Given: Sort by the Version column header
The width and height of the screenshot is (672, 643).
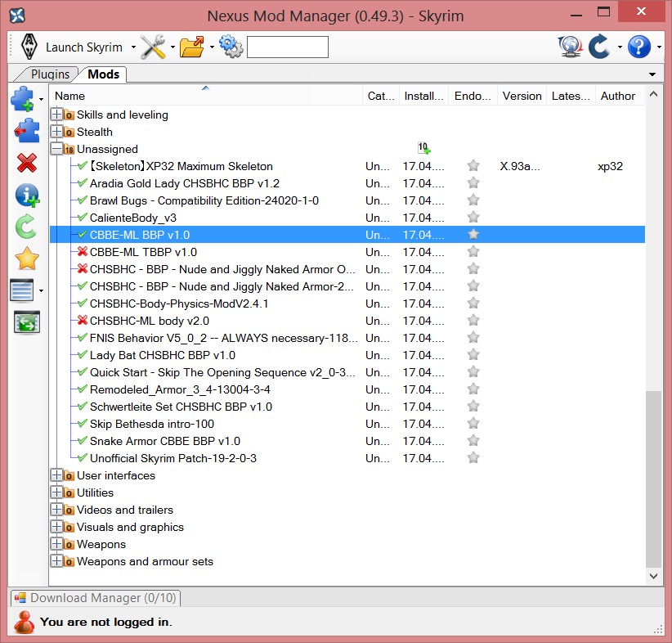Looking at the screenshot, I should point(522,96).
